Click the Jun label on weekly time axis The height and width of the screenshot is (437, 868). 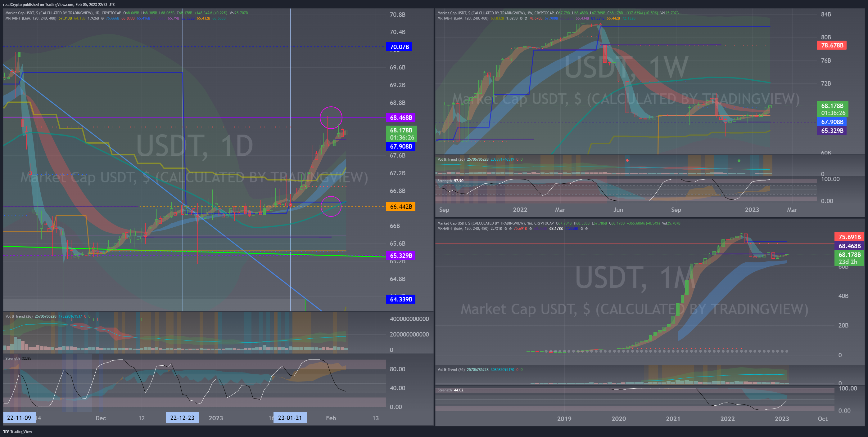pyautogui.click(x=618, y=210)
